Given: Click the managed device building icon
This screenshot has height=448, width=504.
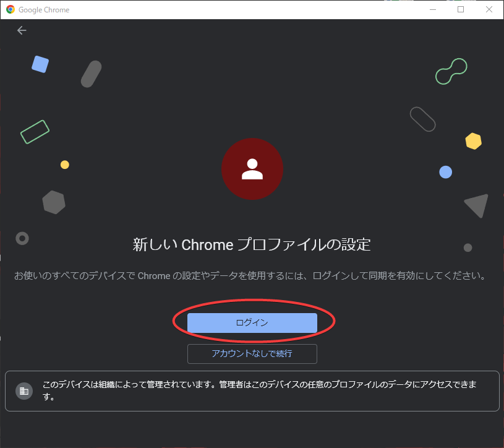Looking at the screenshot, I should click(x=24, y=391).
